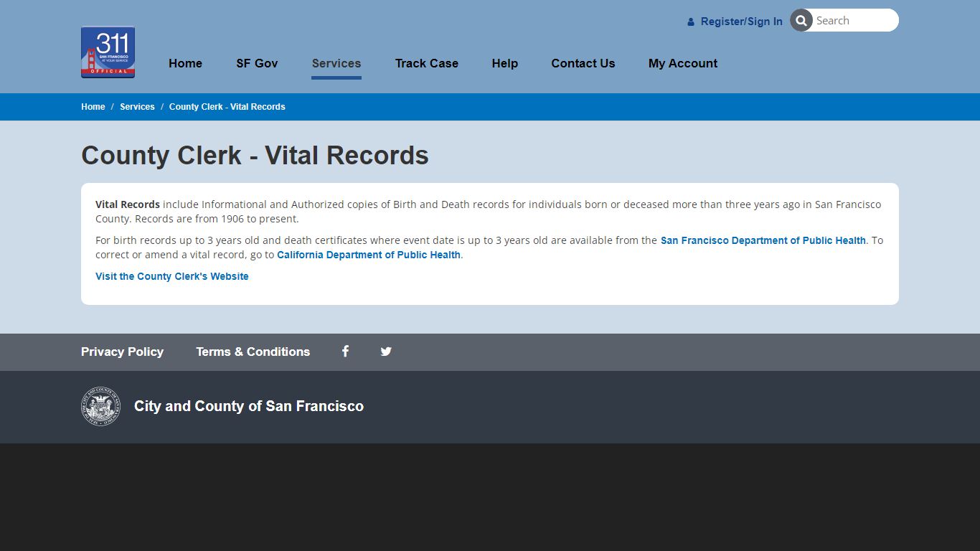This screenshot has height=551, width=980.
Task: Focus the Search input field
Action: [x=854, y=20]
